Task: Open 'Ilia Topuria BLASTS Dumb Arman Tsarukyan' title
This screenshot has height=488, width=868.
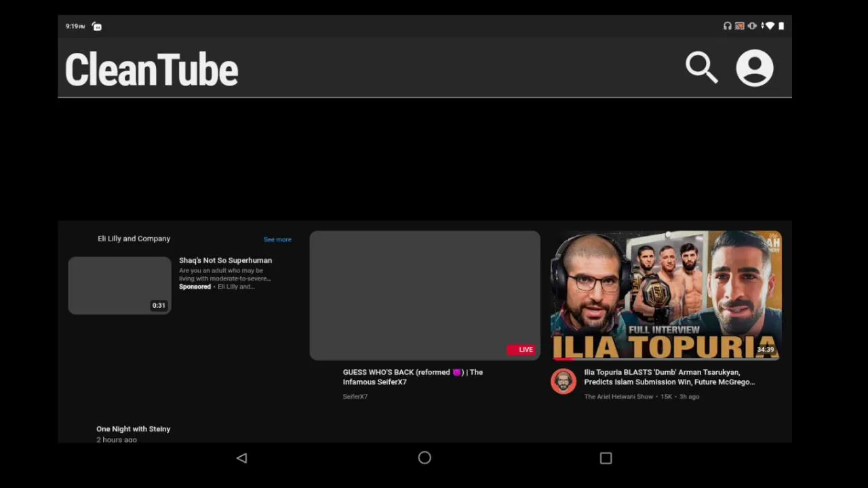Action: tap(669, 377)
